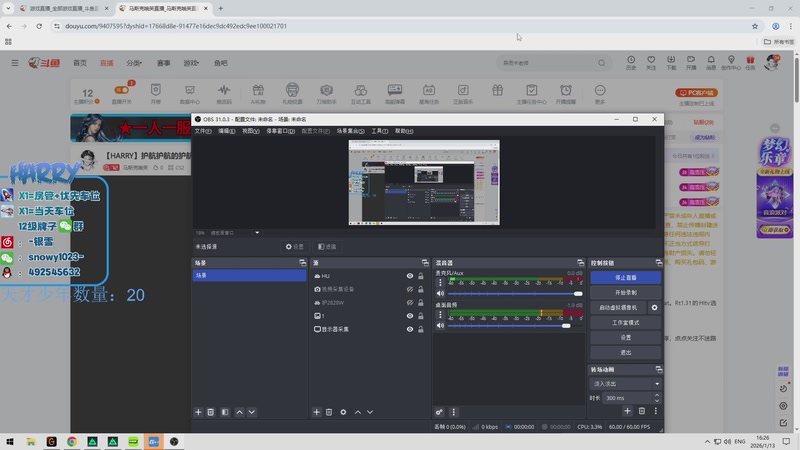Screen dimensions: 800x450
Task: Open OBS Settings from Controls panel
Action: point(626,338)
